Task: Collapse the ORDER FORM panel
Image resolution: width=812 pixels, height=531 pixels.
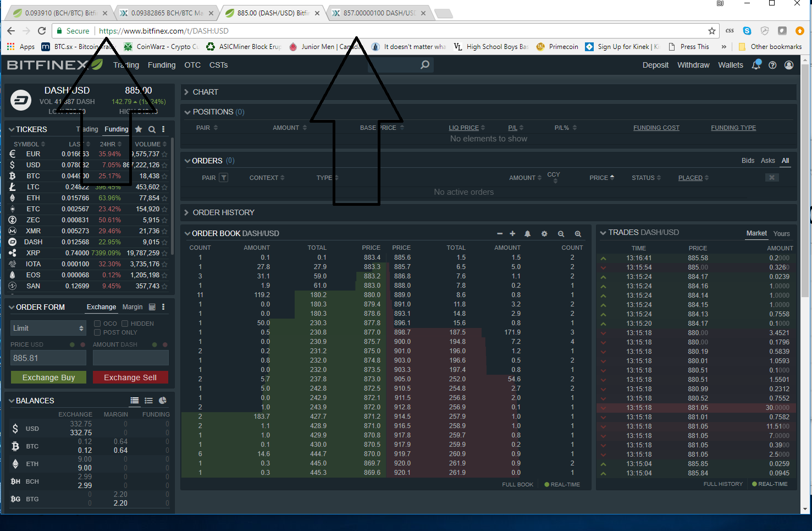Action: coord(12,307)
